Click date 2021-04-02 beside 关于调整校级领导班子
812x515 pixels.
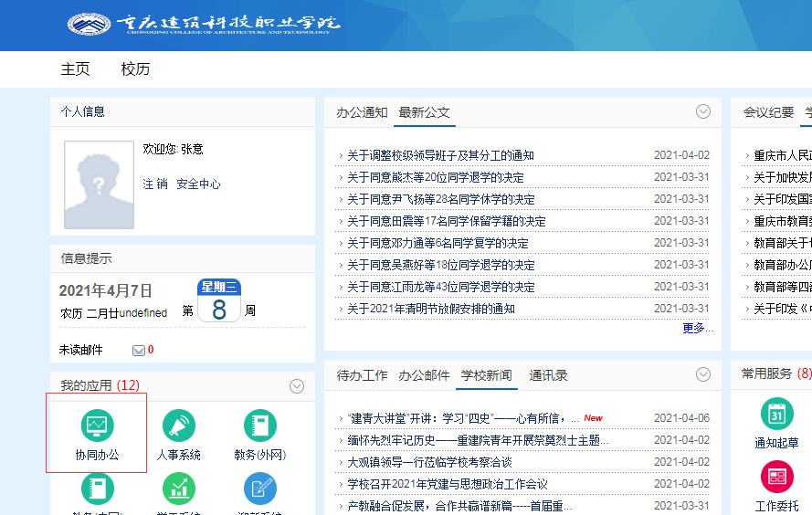(681, 155)
